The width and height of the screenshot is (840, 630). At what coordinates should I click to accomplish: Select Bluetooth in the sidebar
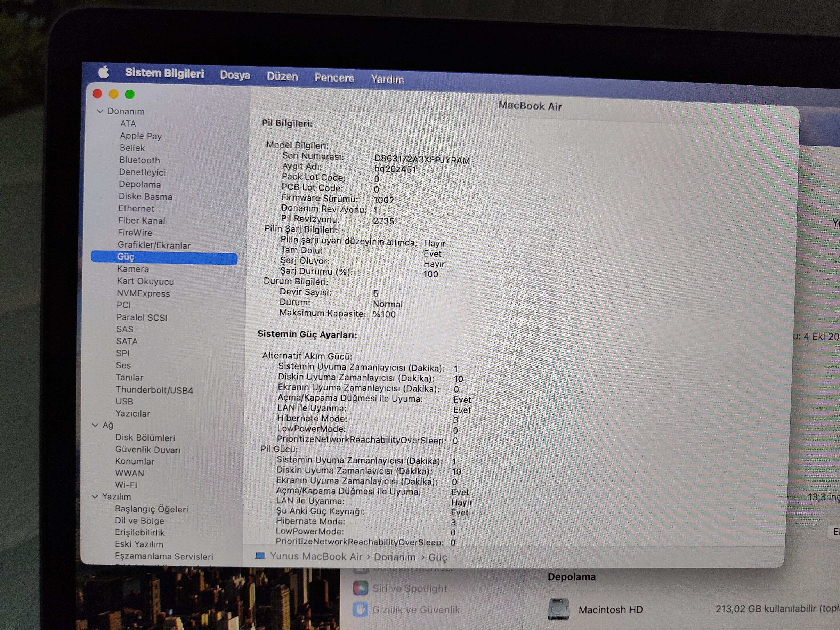pos(140,160)
